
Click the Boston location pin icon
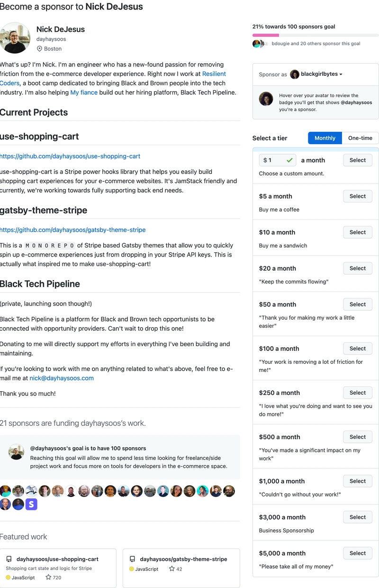tap(40, 49)
